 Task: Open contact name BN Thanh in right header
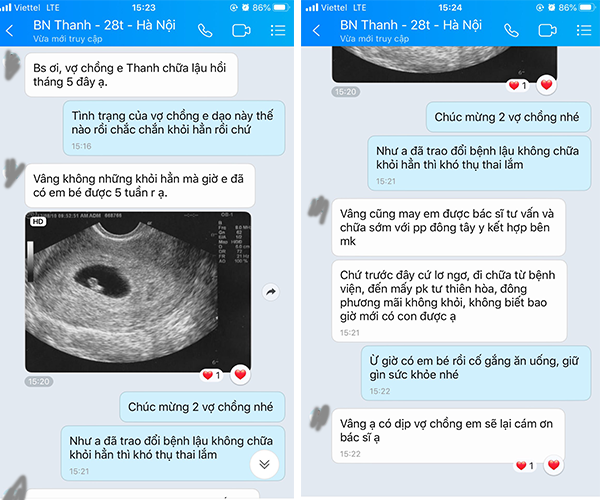tap(411, 25)
